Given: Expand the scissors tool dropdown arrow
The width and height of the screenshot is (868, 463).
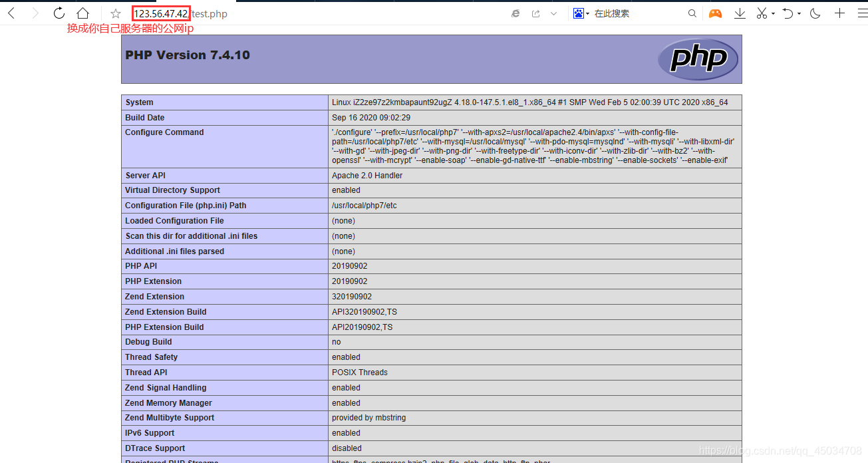Looking at the screenshot, I should click(x=773, y=14).
